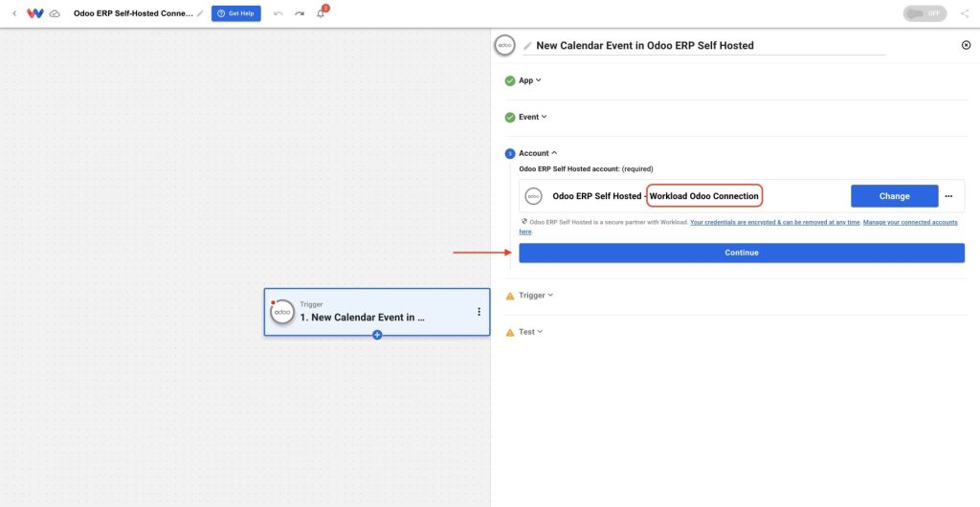The height and width of the screenshot is (507, 980).
Task: Undo the last change
Action: coord(278,13)
